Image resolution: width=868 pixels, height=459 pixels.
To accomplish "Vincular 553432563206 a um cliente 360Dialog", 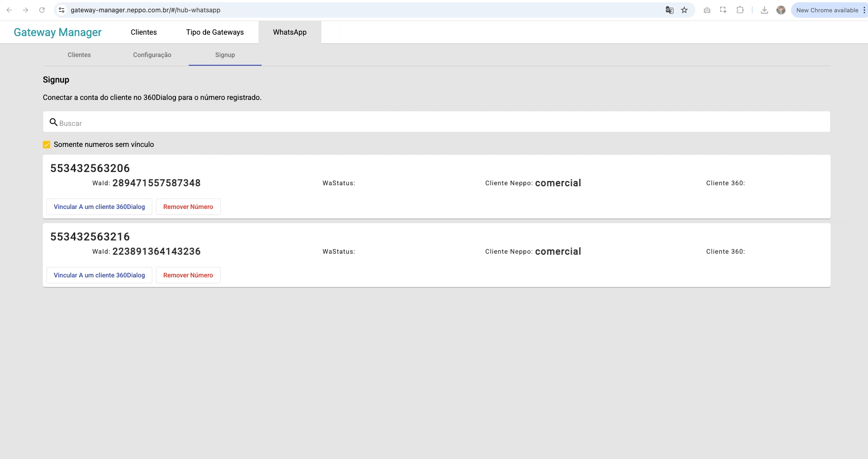I will pos(99,207).
